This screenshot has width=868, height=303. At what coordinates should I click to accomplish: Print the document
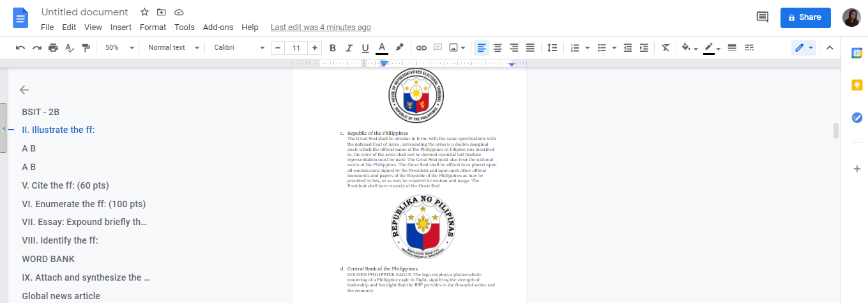point(54,48)
